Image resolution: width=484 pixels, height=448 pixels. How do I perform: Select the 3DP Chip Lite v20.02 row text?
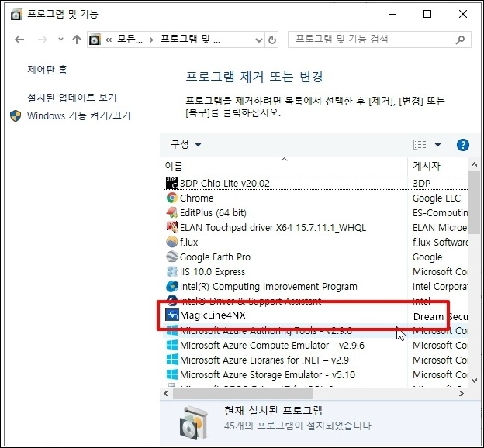pyautogui.click(x=225, y=183)
